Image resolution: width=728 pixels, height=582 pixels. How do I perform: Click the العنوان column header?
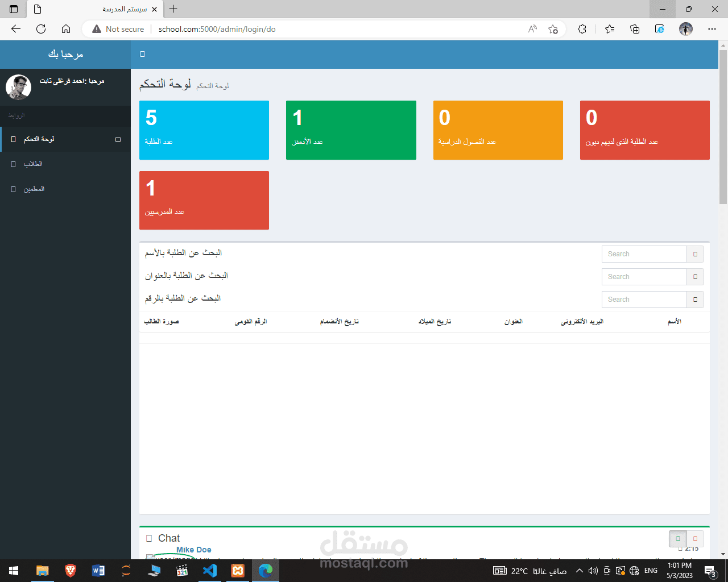click(513, 322)
